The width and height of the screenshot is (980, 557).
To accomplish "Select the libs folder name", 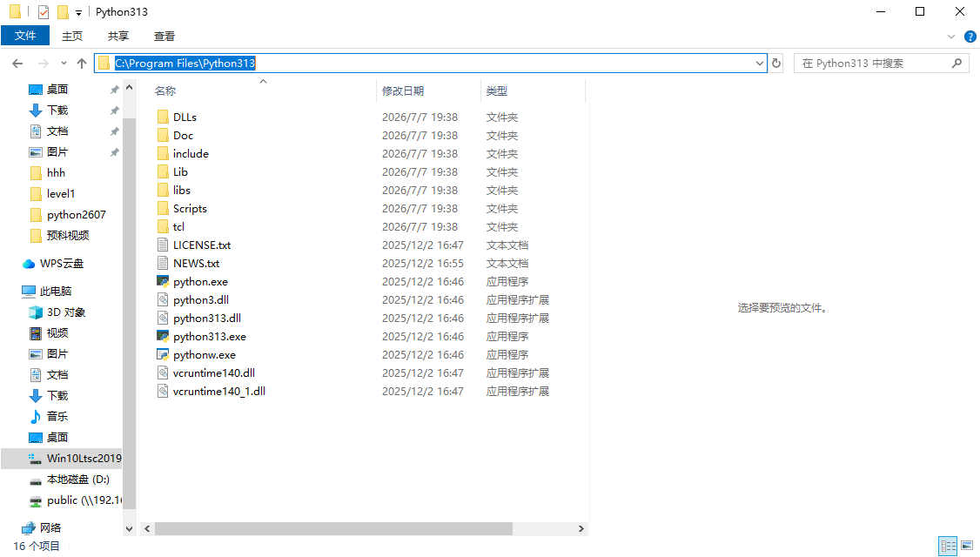I will pyautogui.click(x=182, y=190).
